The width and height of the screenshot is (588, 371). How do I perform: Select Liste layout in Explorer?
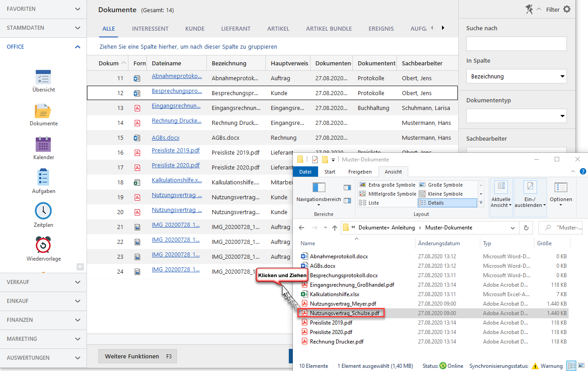(x=369, y=203)
